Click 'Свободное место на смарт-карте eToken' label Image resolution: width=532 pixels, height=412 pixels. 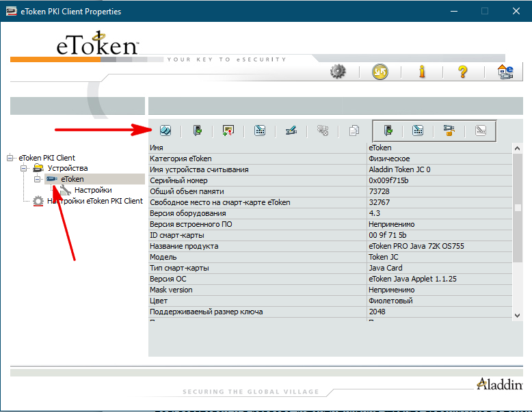click(220, 202)
